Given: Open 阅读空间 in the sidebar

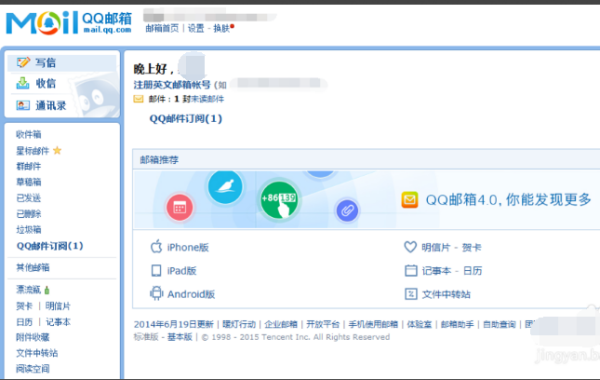Looking at the screenshot, I should 33,369.
